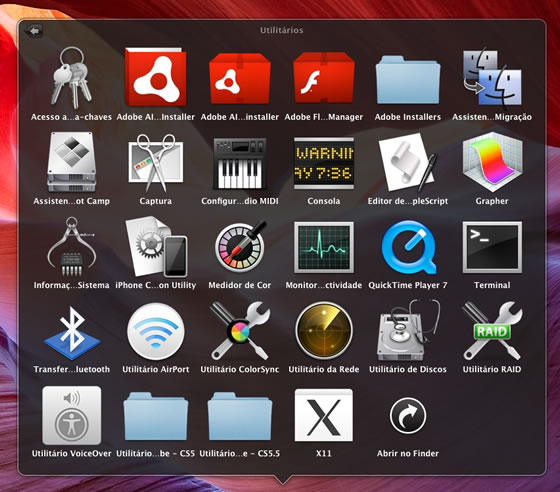The height and width of the screenshot is (492, 560).
Task: Expand the Adobe Installers folder
Action: (x=408, y=79)
